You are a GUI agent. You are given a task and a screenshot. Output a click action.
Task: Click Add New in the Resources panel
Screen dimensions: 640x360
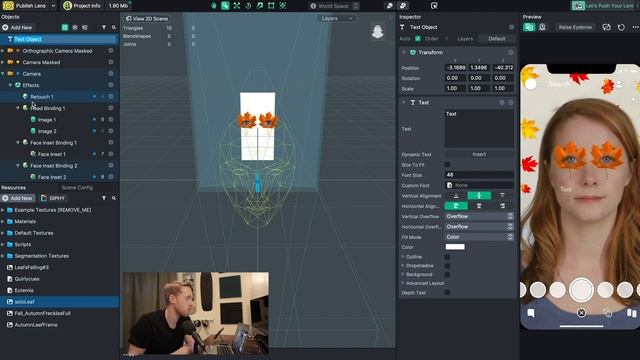click(17, 198)
